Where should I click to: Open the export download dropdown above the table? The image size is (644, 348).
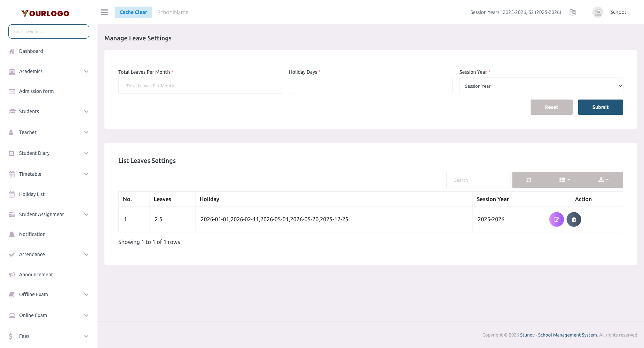tap(603, 180)
